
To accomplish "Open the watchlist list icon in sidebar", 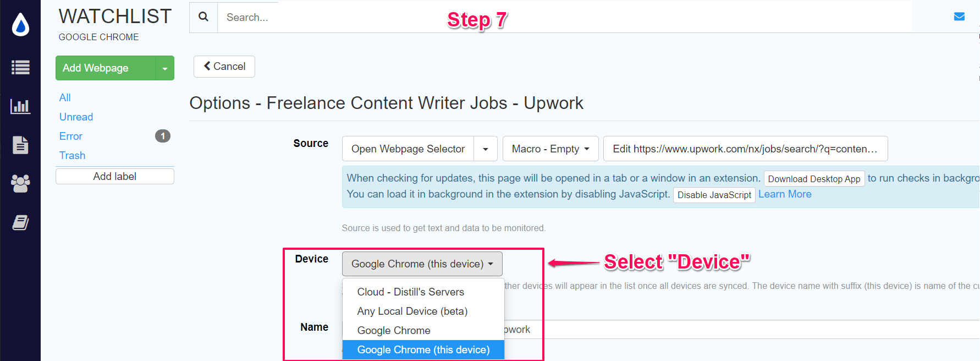I will pyautogui.click(x=20, y=67).
